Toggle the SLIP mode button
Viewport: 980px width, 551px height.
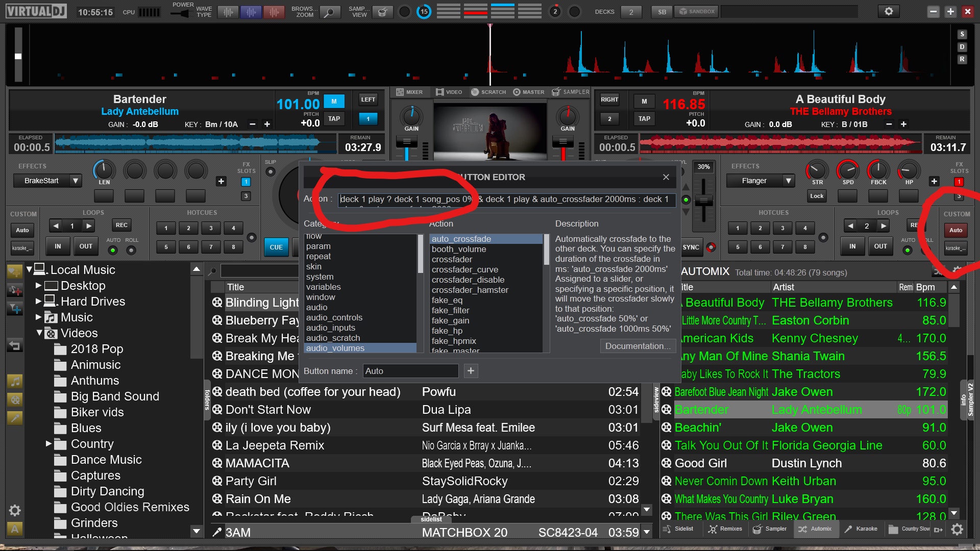coord(271,172)
